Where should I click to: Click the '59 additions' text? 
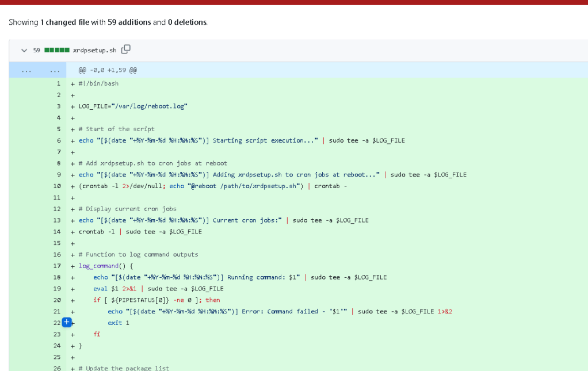click(129, 22)
